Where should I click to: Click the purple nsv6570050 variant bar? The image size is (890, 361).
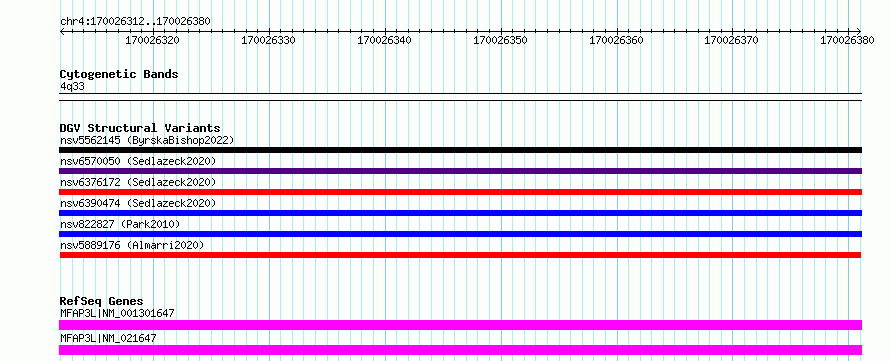pos(460,171)
